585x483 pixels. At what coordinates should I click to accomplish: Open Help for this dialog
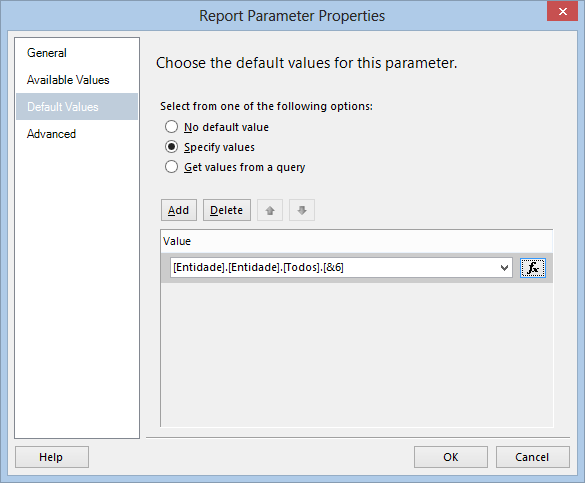point(51,457)
